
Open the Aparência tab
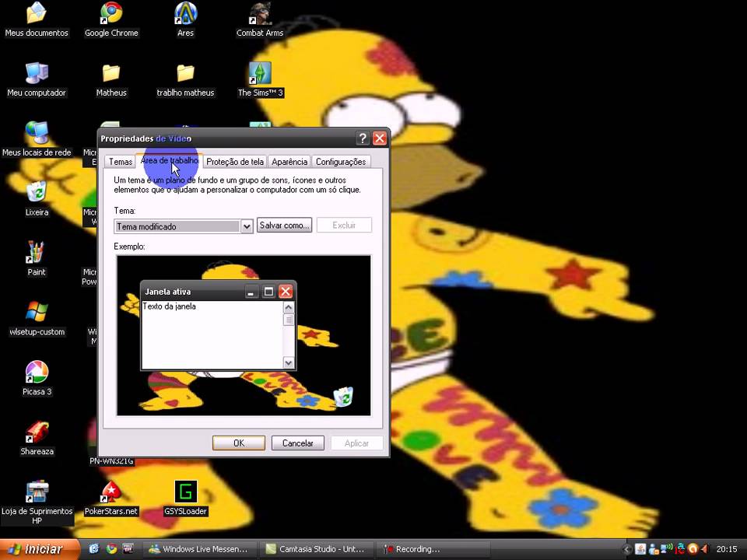[289, 162]
